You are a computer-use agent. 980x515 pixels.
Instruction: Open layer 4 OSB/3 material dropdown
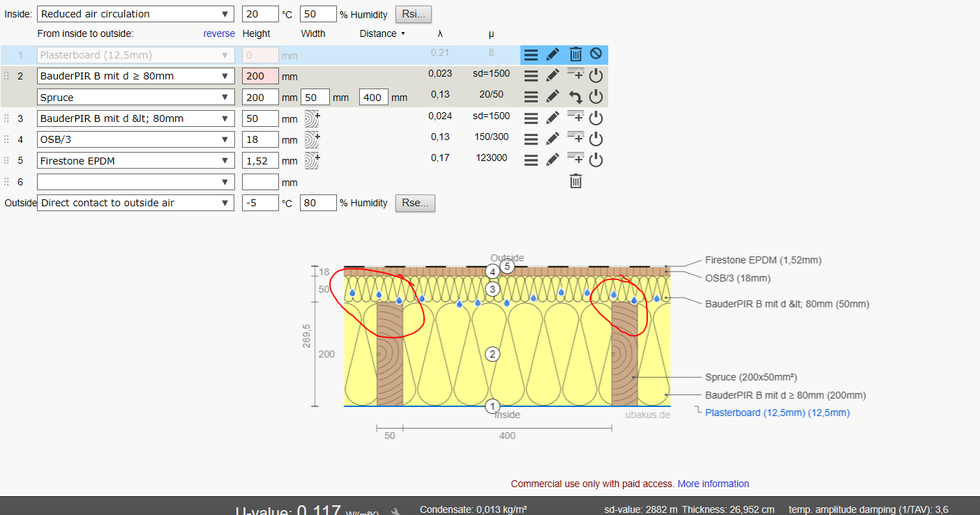pos(136,139)
